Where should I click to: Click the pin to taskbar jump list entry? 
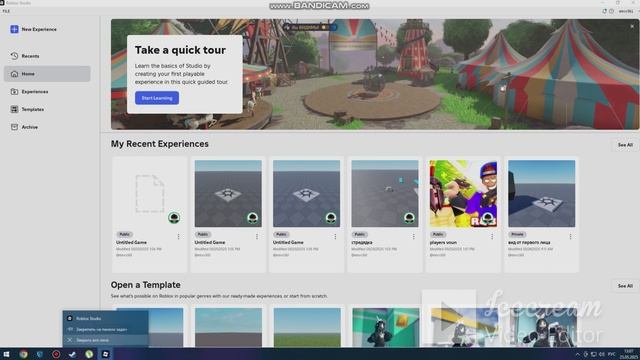(x=105, y=329)
